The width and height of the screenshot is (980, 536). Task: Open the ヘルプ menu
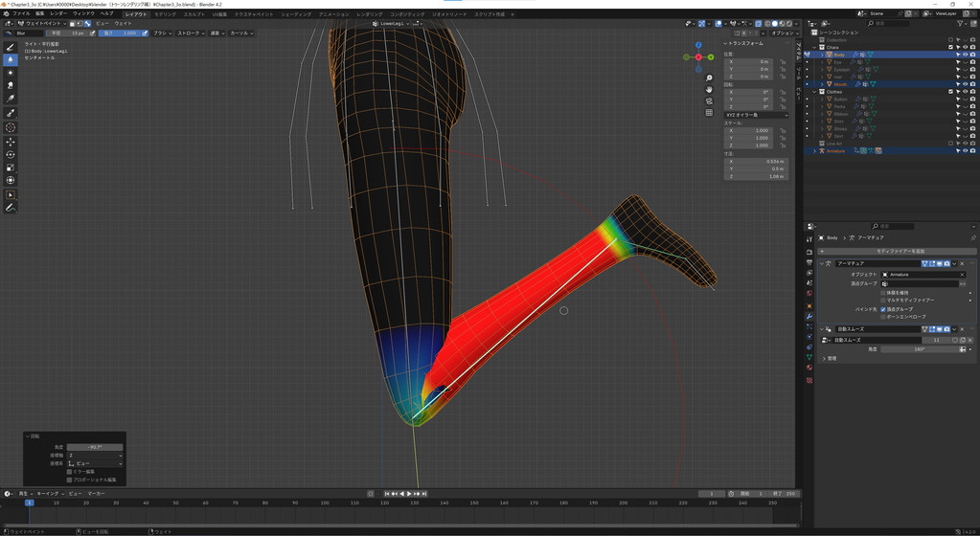107,13
